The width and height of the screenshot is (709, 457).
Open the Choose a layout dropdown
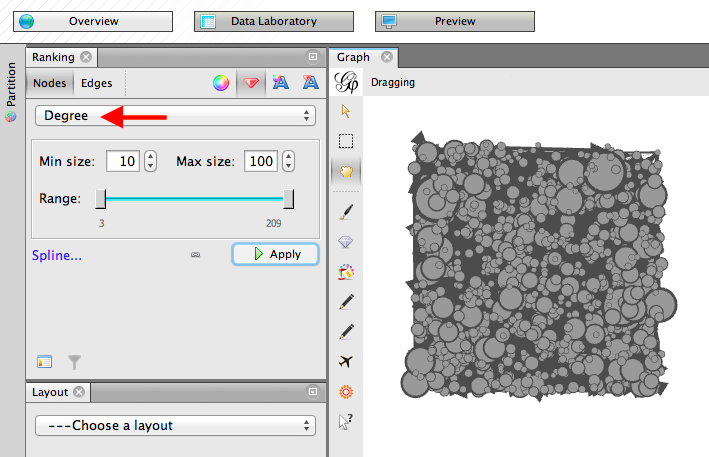tap(175, 425)
